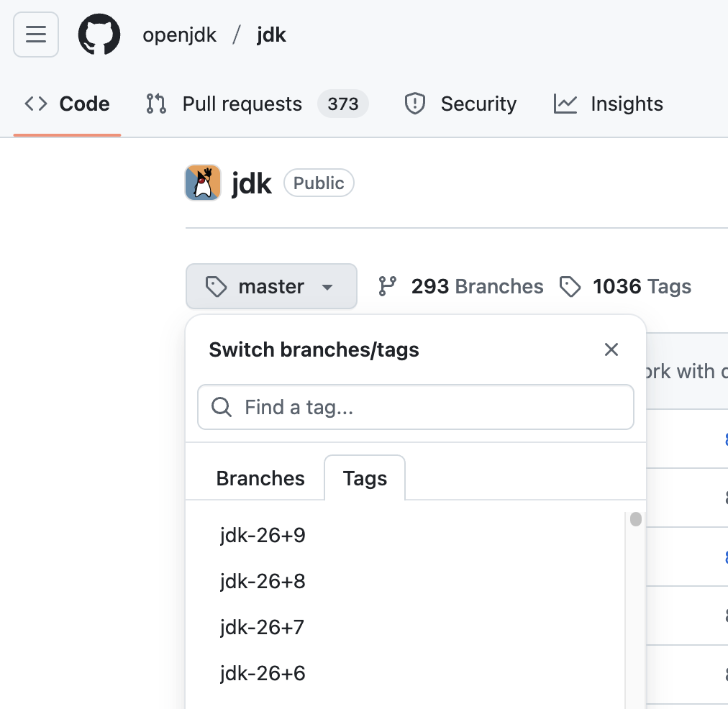728x709 pixels.
Task: Click the code brackets icon next to Code
Action: 34,104
